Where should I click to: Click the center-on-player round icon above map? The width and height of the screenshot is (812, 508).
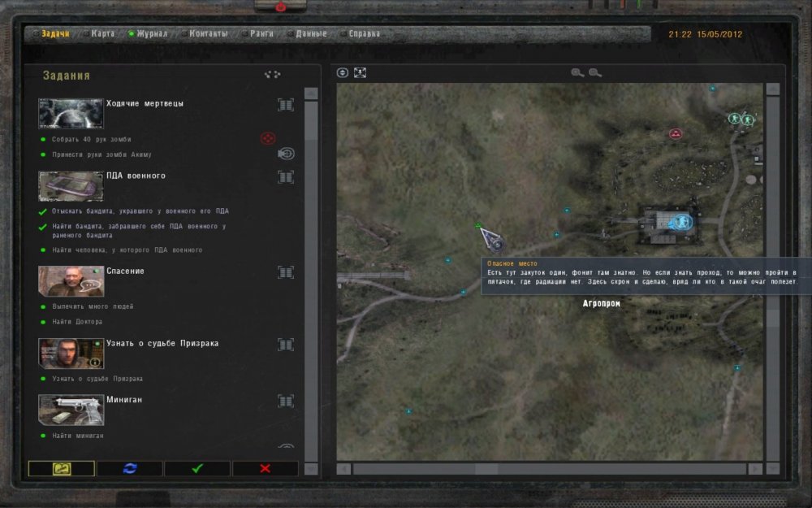[x=343, y=72]
